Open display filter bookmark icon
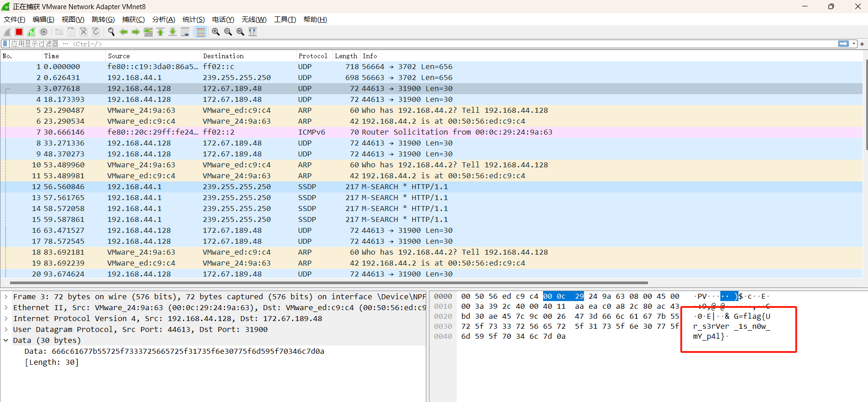 pos(5,44)
